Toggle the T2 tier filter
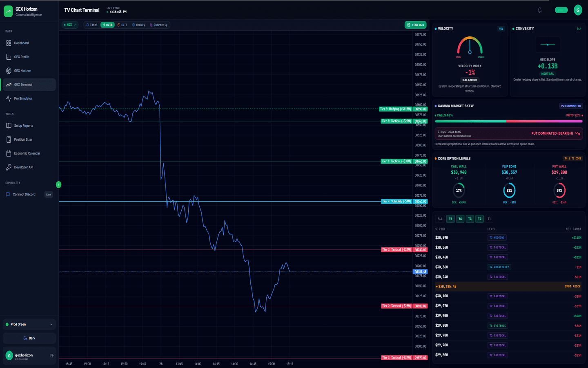Viewport: 588px width, 368px height. coord(480,219)
